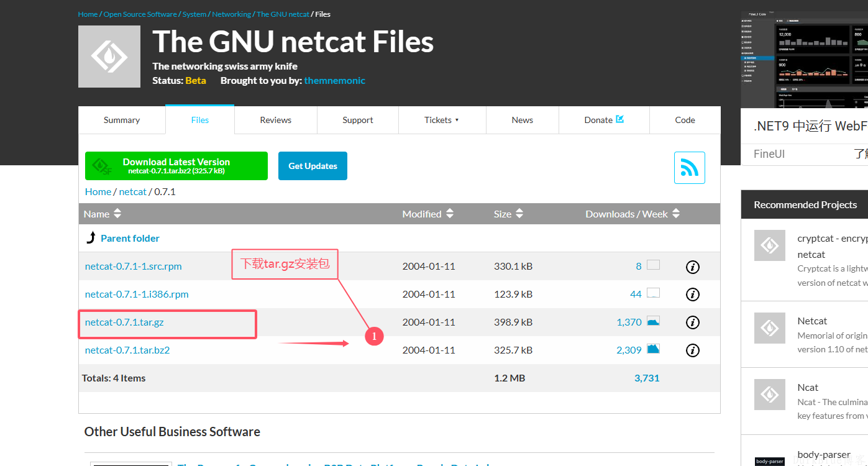
Task: Click the 398.9 kB size cell
Action: [513, 322]
